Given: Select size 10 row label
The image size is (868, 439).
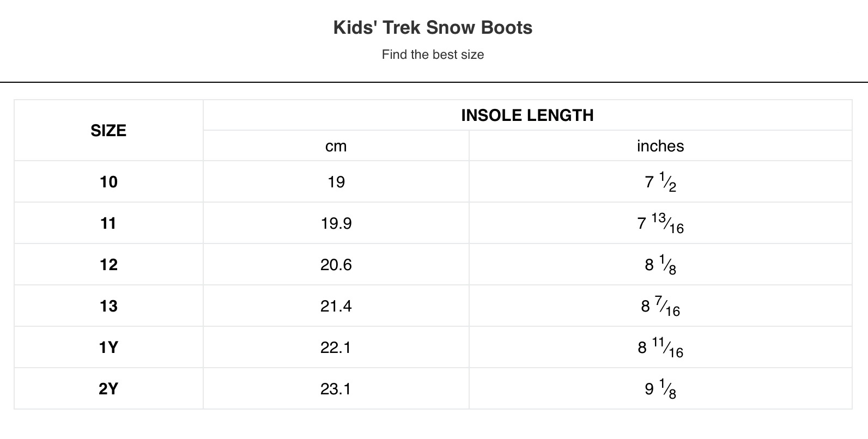Looking at the screenshot, I should pyautogui.click(x=108, y=182).
